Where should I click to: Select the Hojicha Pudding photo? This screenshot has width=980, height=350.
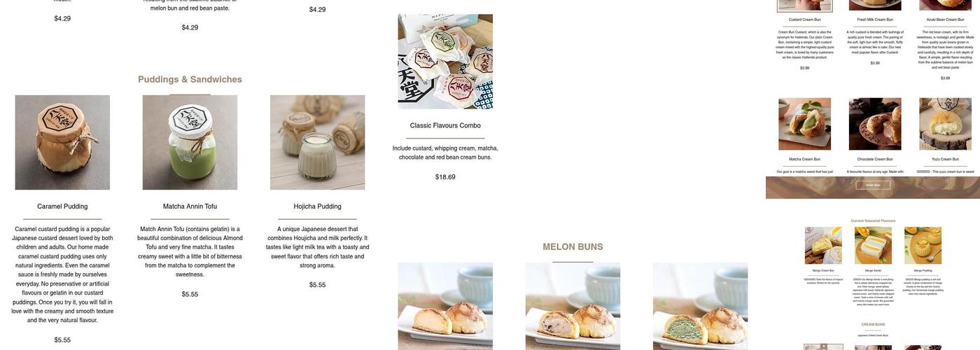[x=317, y=143]
